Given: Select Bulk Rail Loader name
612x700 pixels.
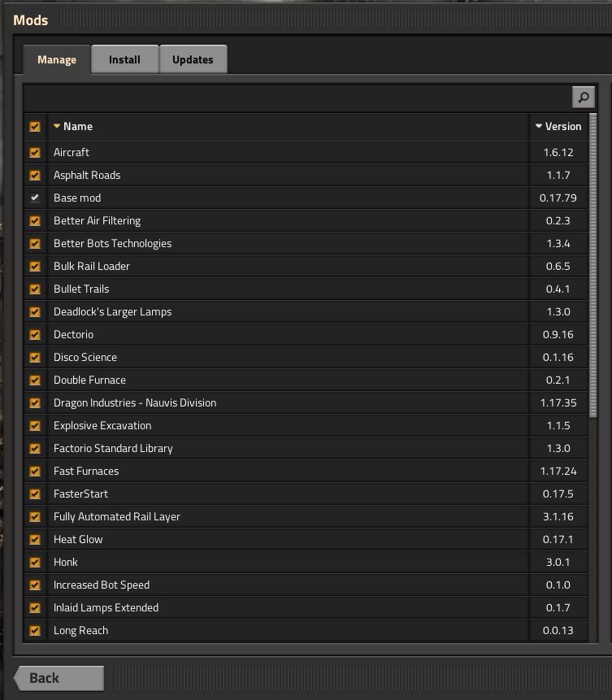Looking at the screenshot, I should point(92,266).
